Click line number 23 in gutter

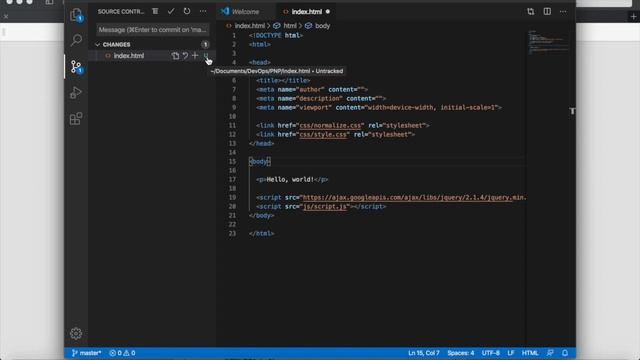(x=232, y=233)
